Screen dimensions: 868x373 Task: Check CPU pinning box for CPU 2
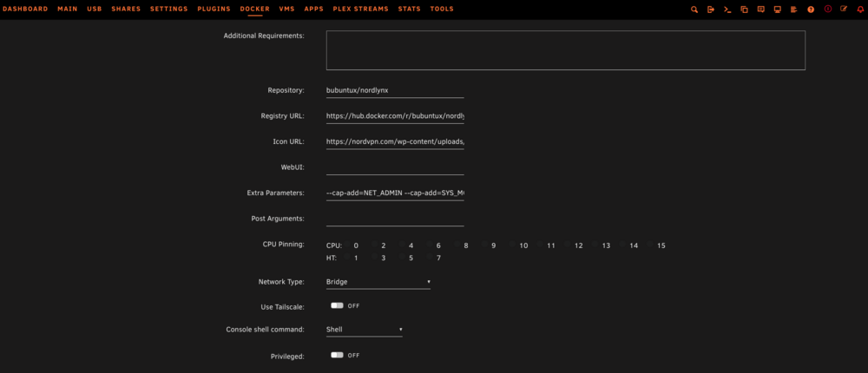pyautogui.click(x=375, y=245)
